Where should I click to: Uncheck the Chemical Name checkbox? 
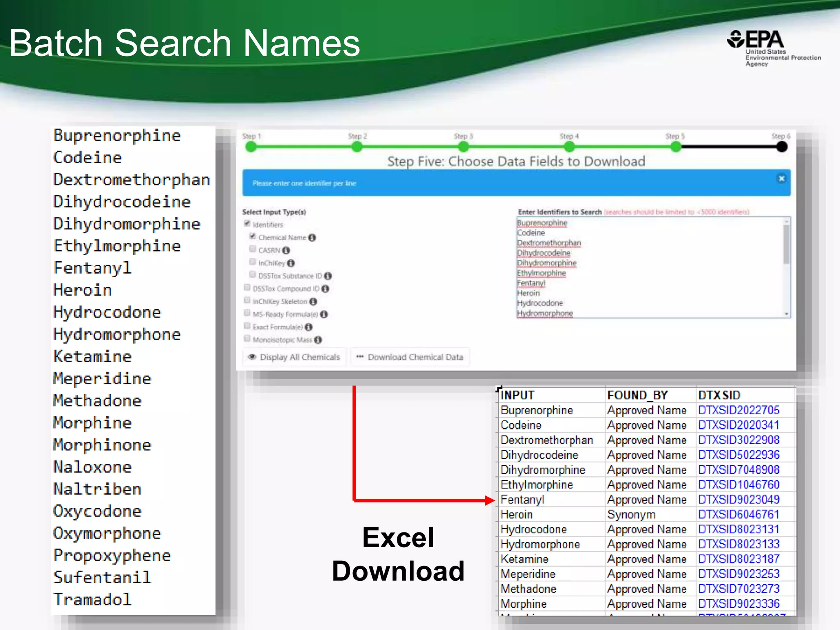253,236
